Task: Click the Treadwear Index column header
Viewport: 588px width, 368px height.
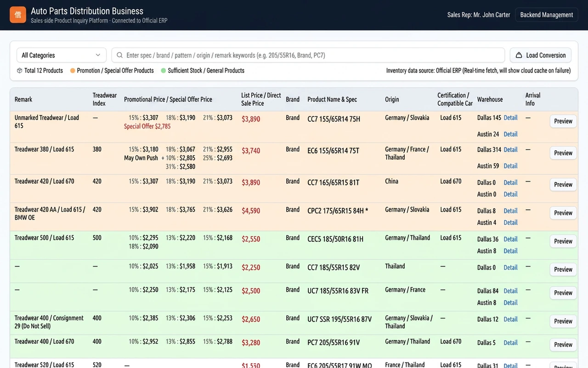Action: click(x=105, y=99)
